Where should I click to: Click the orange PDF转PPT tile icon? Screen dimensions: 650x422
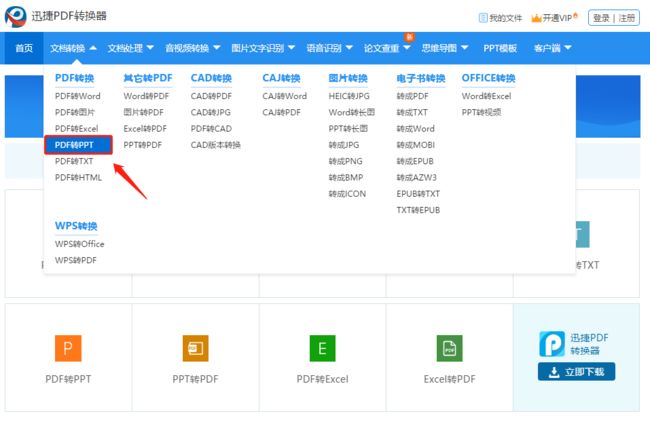tap(68, 348)
